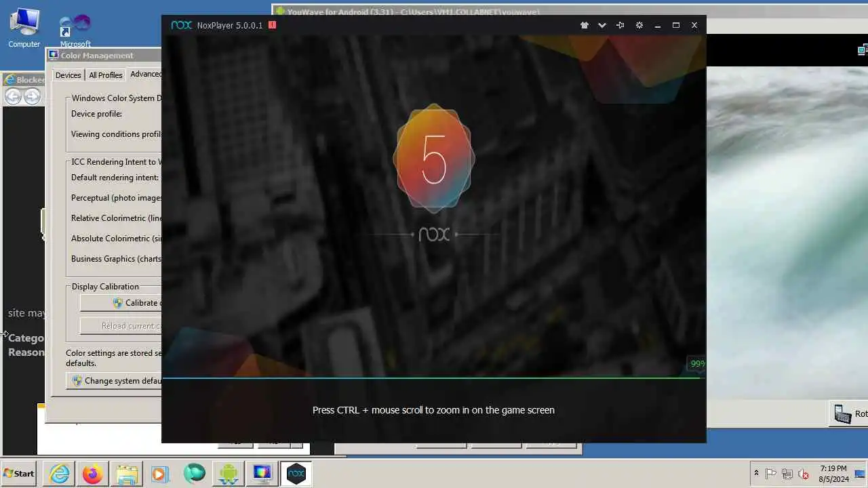868x488 pixels.
Task: Open NoxPlayer system settings gear
Action: coord(639,25)
